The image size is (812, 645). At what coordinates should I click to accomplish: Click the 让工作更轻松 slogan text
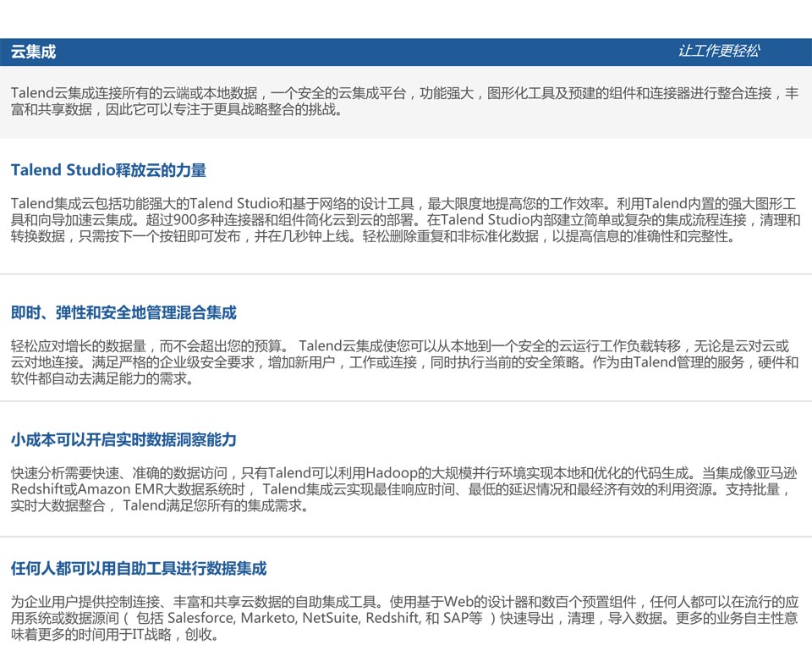coord(719,51)
